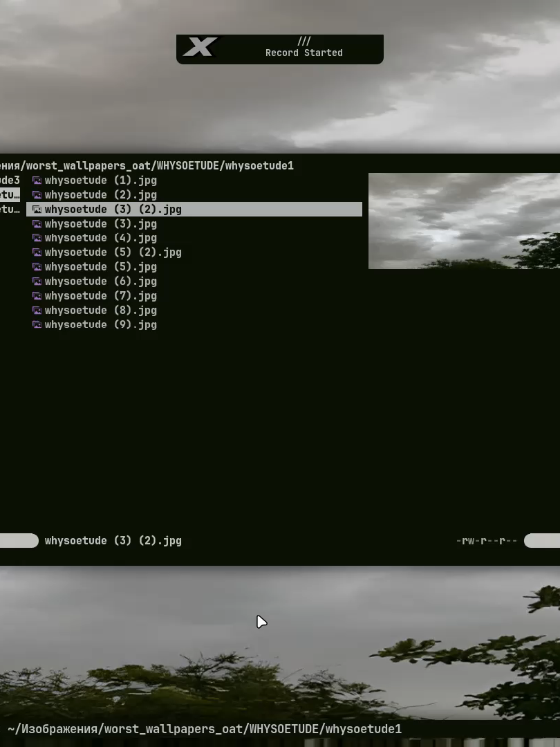560x747 pixels.
Task: Click the image icon of whysoetude (1).jpg
Action: click(x=37, y=181)
